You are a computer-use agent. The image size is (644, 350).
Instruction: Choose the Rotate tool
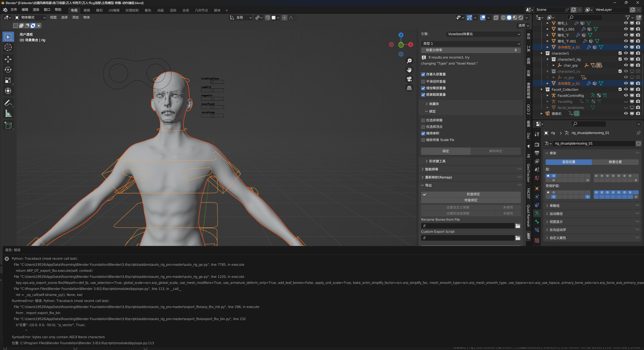[x=8, y=70]
